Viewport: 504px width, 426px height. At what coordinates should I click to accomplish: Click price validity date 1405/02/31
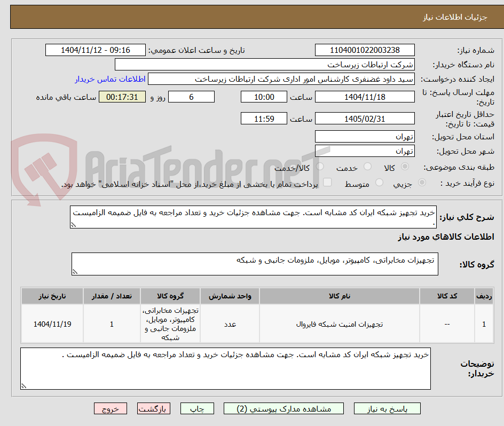[365, 119]
